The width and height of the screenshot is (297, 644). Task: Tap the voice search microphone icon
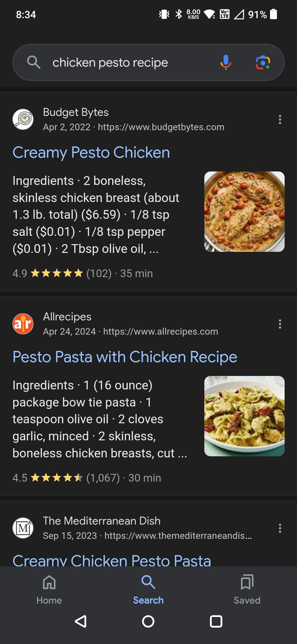pyautogui.click(x=226, y=62)
